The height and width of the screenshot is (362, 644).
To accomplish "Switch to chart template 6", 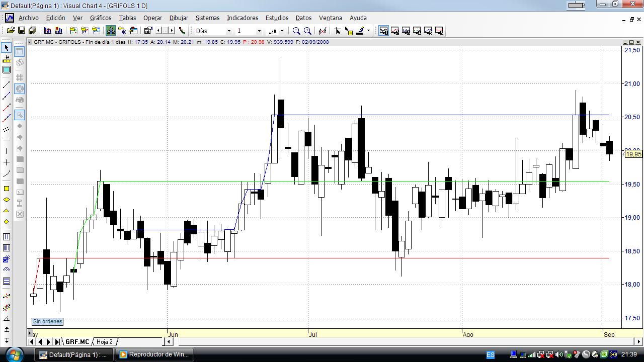I will click(x=439, y=31).
